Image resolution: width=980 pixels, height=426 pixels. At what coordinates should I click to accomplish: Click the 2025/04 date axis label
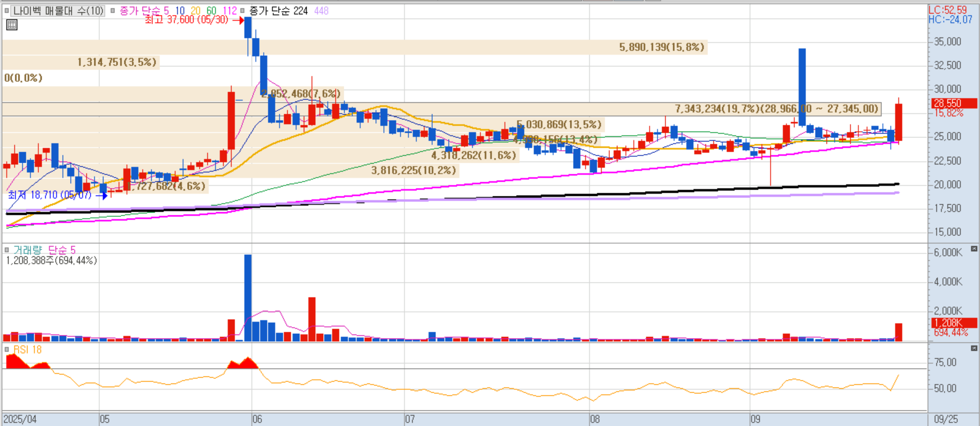pyautogui.click(x=20, y=419)
